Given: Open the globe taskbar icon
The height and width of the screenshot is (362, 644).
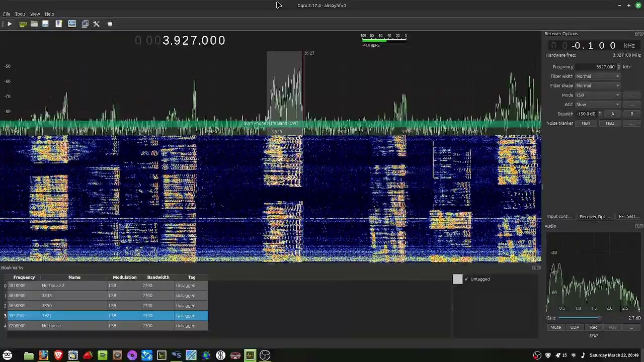Looking at the screenshot, I should click(x=206, y=355).
